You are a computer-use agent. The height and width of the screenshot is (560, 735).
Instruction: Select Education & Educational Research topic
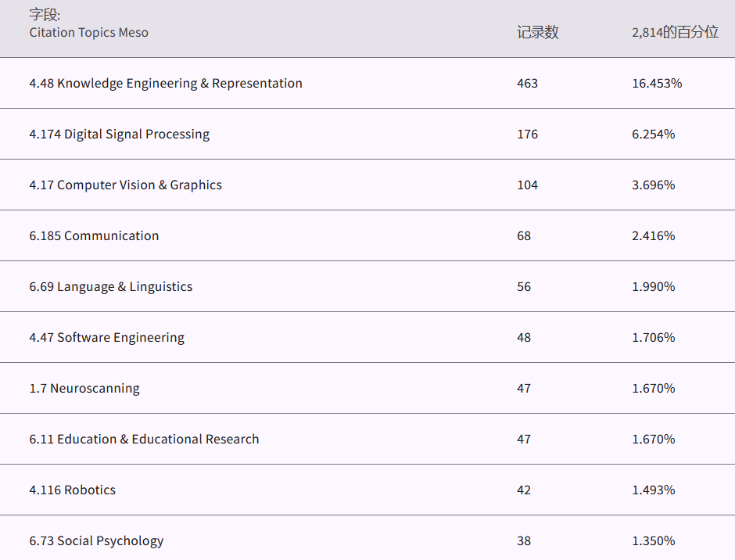pos(145,439)
